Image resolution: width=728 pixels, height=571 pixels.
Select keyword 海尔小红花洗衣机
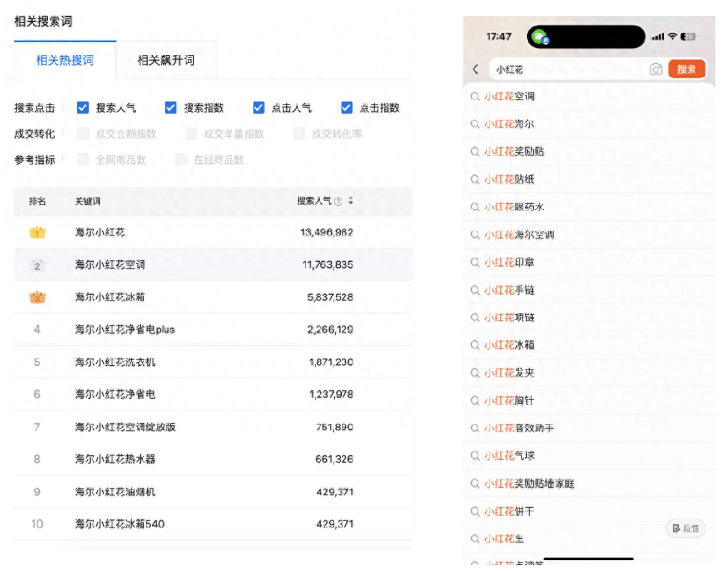[115, 362]
